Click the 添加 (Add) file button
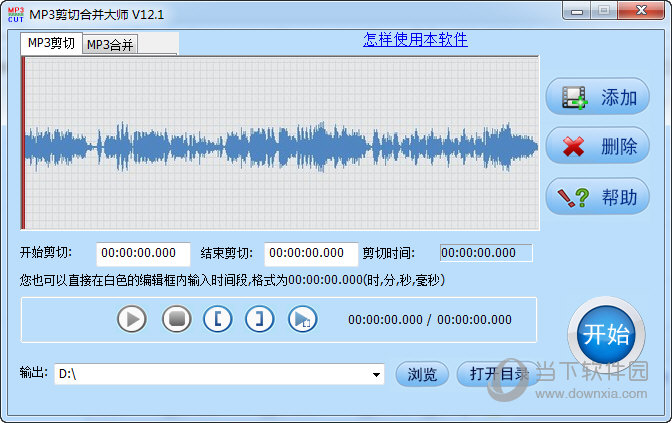This screenshot has height=423, width=672. point(597,97)
